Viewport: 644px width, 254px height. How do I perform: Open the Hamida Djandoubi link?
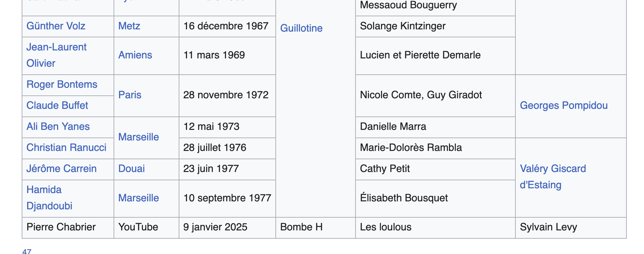click(x=44, y=190)
